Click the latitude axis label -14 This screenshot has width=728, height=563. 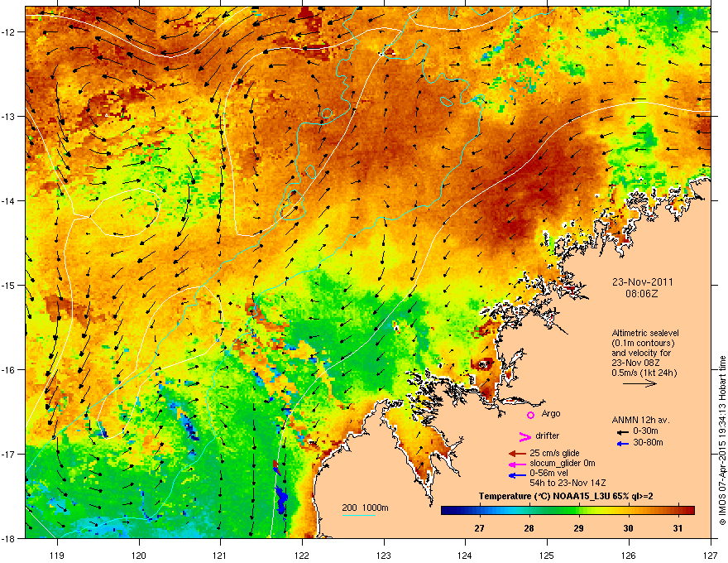pos(8,200)
